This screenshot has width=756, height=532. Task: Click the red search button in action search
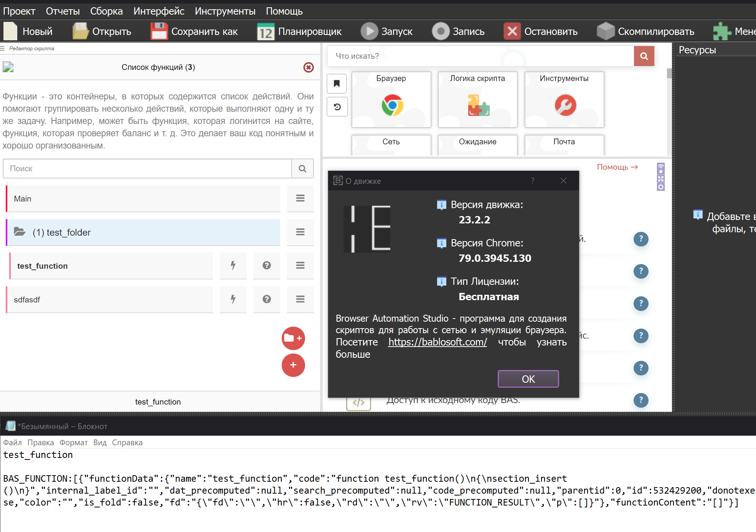(x=644, y=56)
